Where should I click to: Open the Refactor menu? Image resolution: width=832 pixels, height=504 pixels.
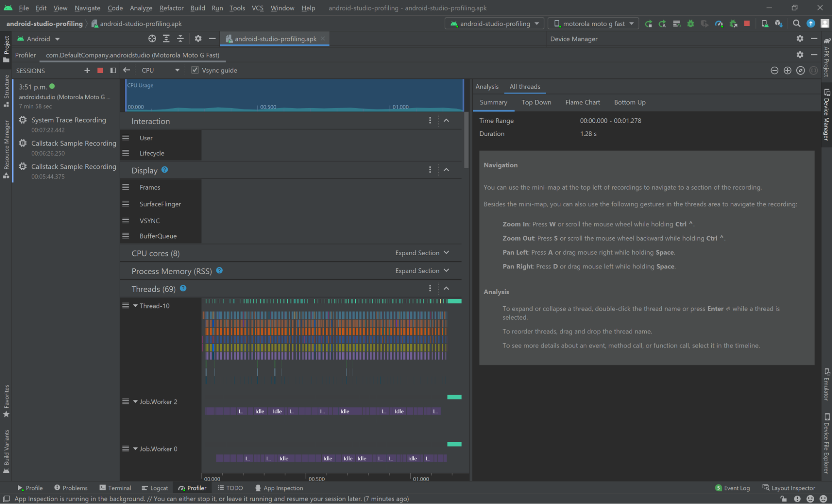pyautogui.click(x=171, y=8)
